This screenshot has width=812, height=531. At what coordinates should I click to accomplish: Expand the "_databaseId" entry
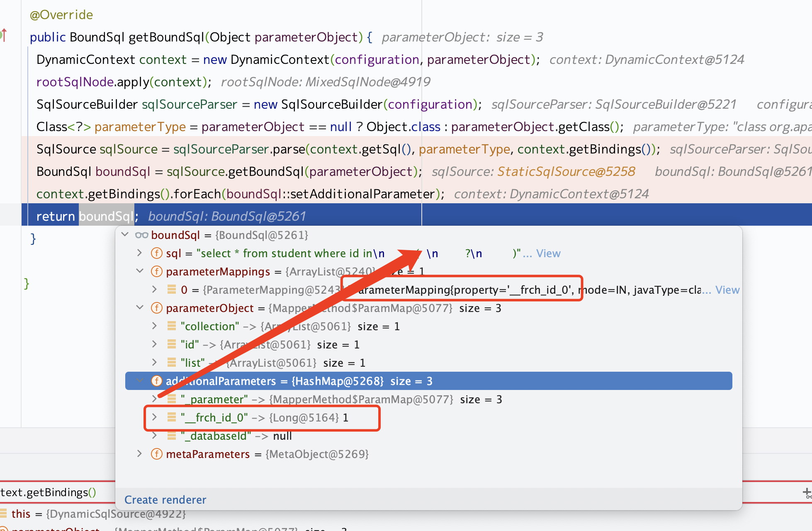pyautogui.click(x=154, y=436)
